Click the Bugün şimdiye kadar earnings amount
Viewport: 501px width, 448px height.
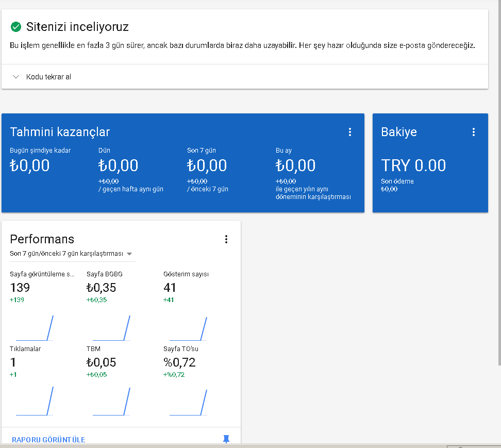pos(30,165)
